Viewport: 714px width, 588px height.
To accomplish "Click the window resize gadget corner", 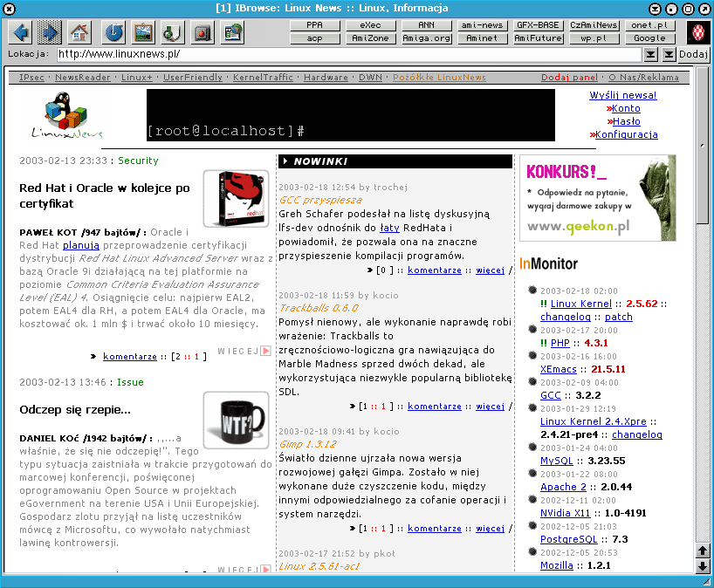I will click(x=706, y=581).
